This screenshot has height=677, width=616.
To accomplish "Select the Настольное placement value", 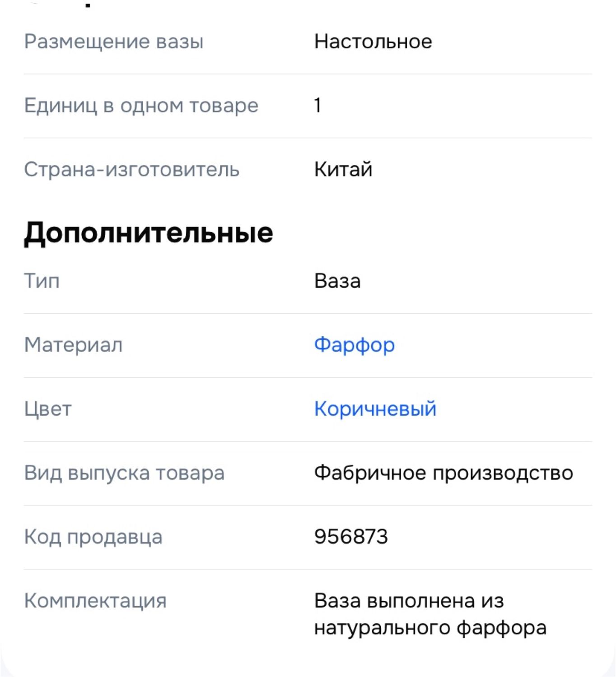I will pos(373,42).
